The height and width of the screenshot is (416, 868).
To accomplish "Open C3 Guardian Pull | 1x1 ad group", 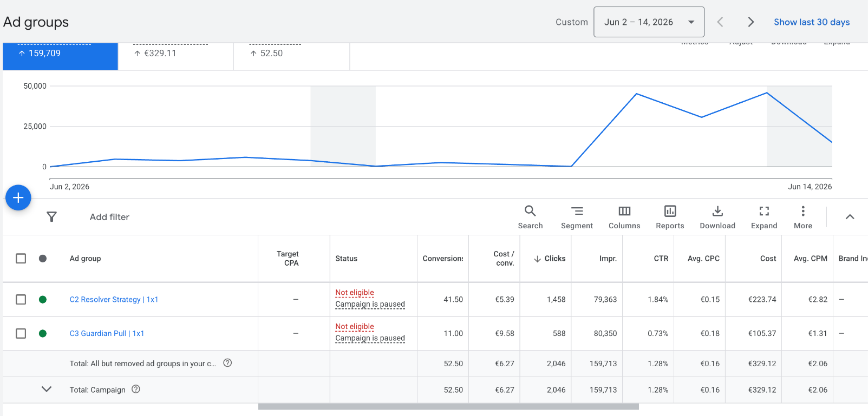I will click(x=107, y=334).
